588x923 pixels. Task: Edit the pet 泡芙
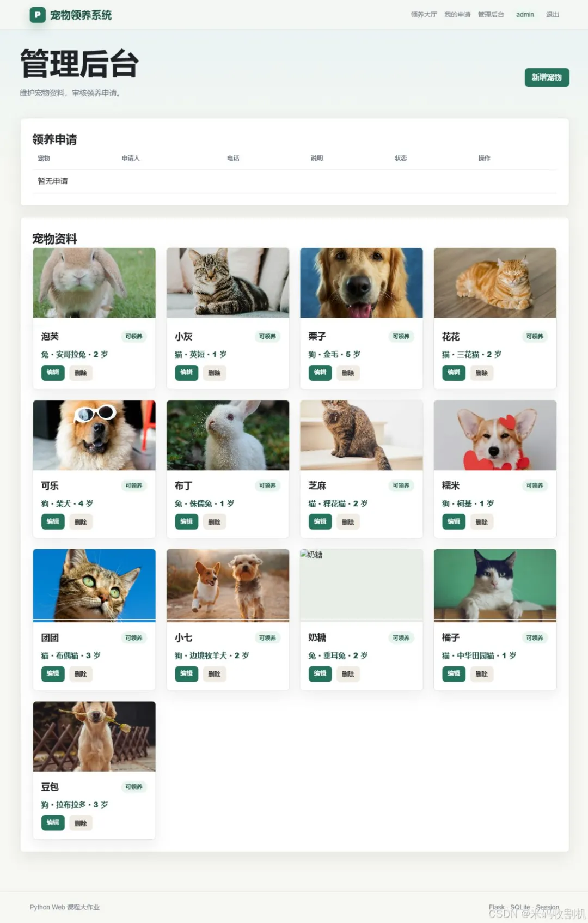[53, 373]
